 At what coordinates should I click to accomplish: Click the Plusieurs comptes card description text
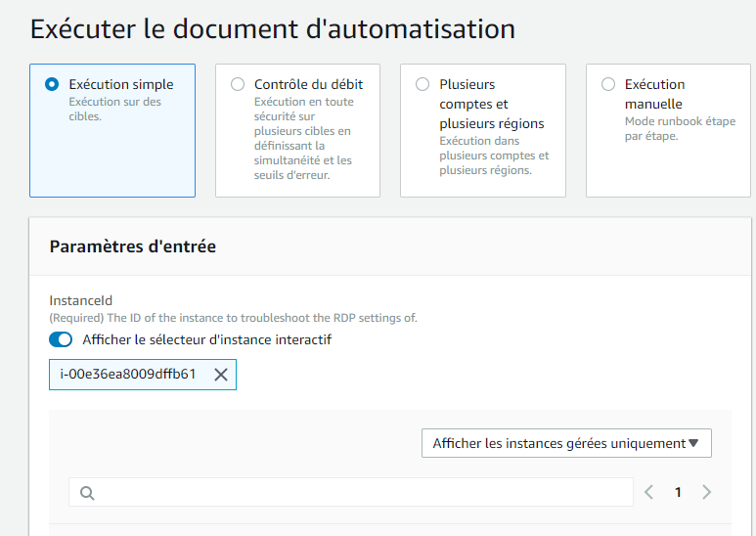pyautogui.click(x=494, y=156)
